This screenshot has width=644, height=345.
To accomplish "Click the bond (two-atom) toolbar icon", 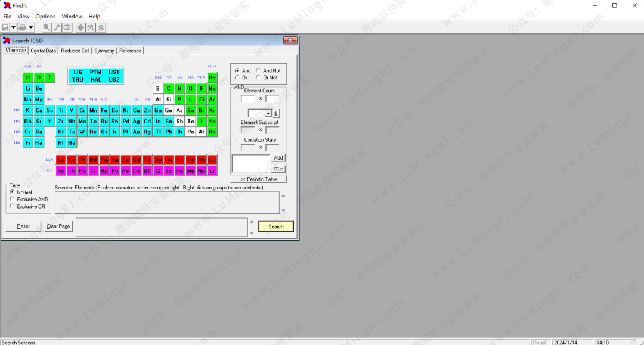I will [x=57, y=27].
